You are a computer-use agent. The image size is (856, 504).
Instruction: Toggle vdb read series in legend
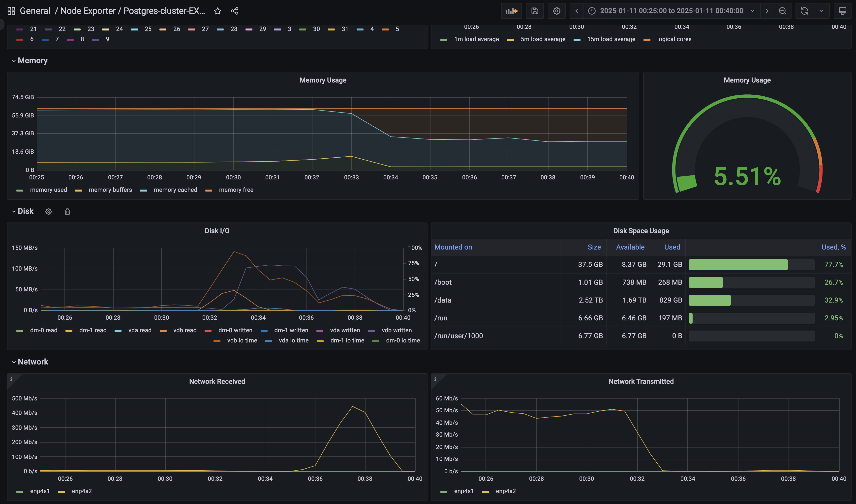tap(185, 331)
